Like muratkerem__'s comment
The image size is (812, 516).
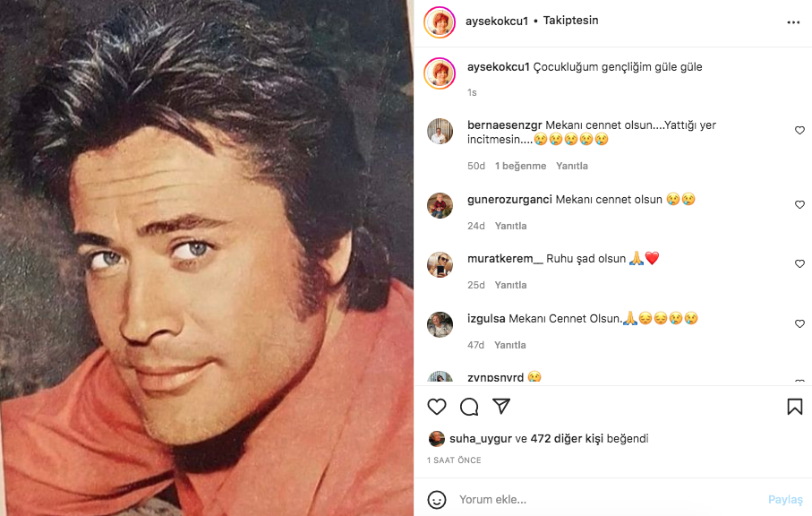tap(799, 264)
